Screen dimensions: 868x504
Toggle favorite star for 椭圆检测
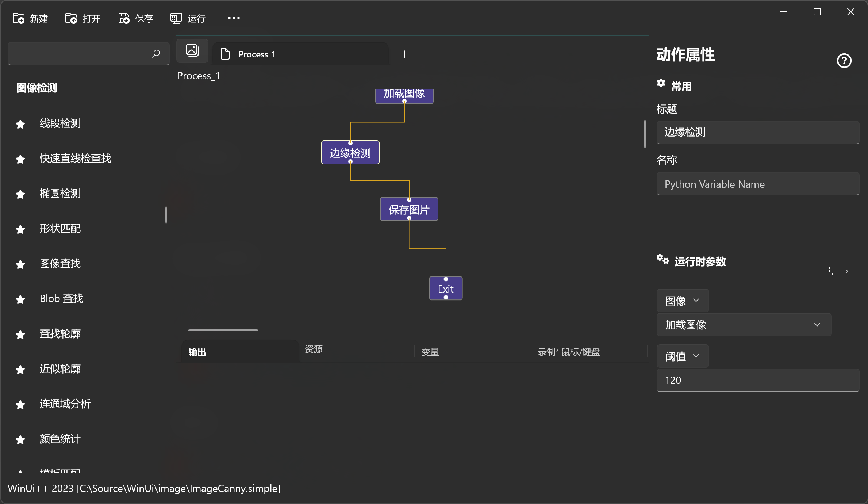pyautogui.click(x=20, y=194)
